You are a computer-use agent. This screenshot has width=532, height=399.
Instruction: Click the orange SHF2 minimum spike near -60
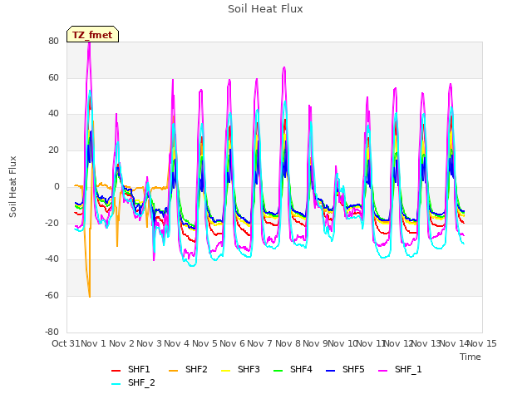tap(90, 296)
